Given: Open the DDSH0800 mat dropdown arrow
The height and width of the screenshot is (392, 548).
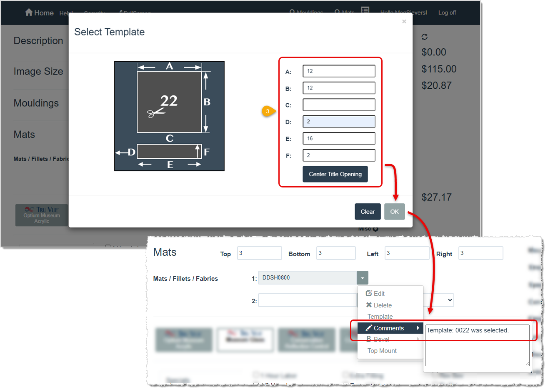Looking at the screenshot, I should tap(362, 277).
